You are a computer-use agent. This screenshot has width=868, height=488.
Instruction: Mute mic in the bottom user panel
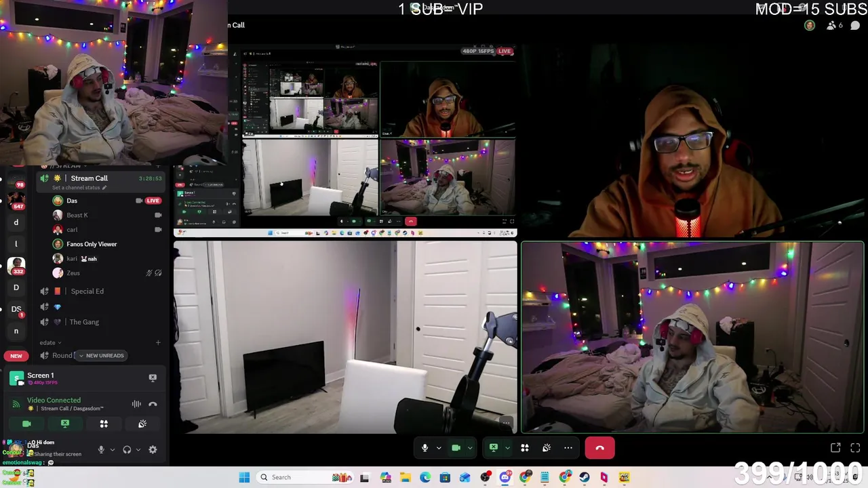click(101, 449)
